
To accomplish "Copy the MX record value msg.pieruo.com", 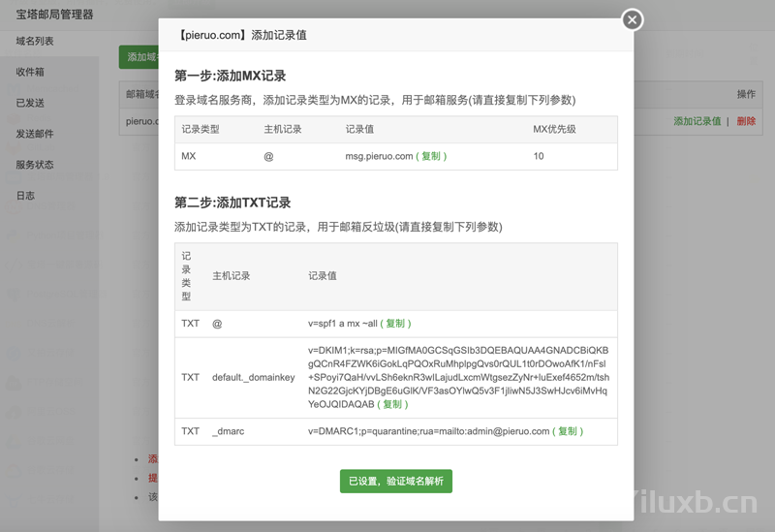I will pos(431,156).
